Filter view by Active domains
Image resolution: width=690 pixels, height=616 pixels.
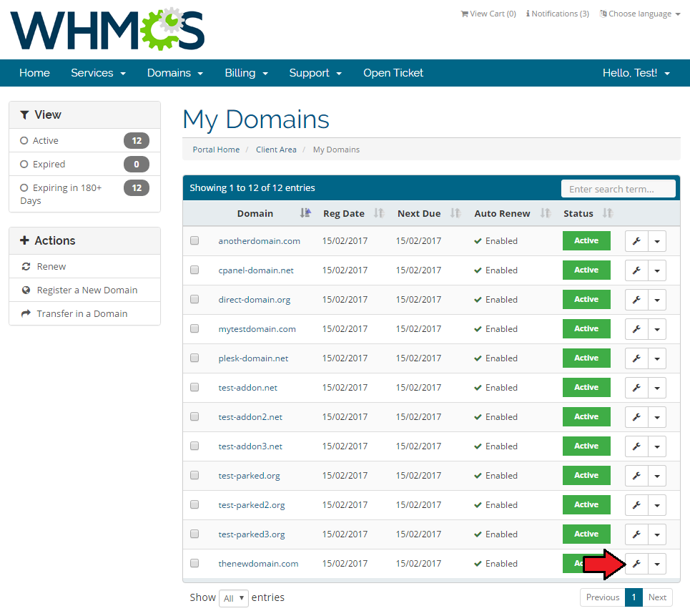pyautogui.click(x=84, y=140)
